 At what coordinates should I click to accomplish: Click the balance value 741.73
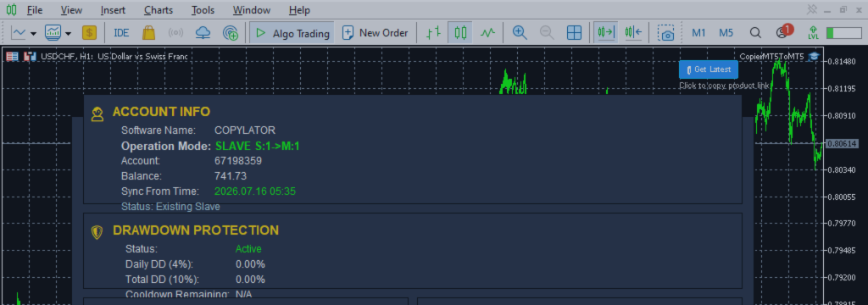231,176
